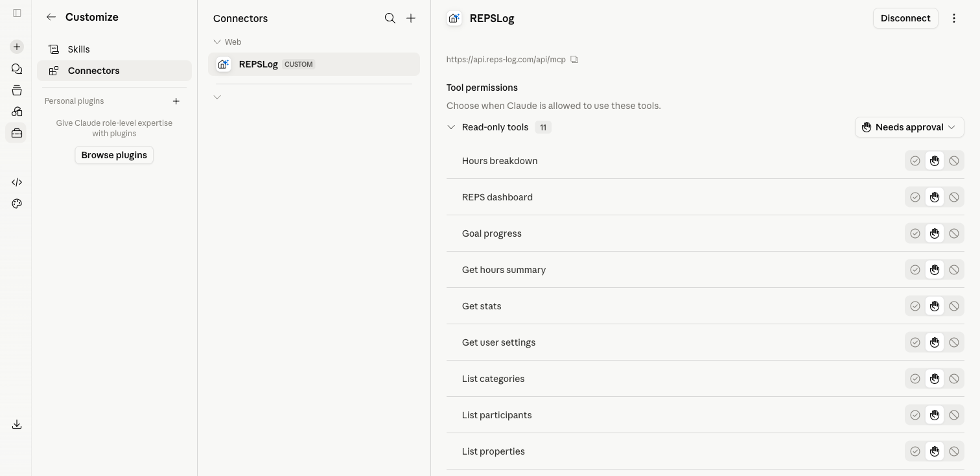Block the Get stats tool
The height and width of the screenshot is (476, 980).
tap(954, 306)
